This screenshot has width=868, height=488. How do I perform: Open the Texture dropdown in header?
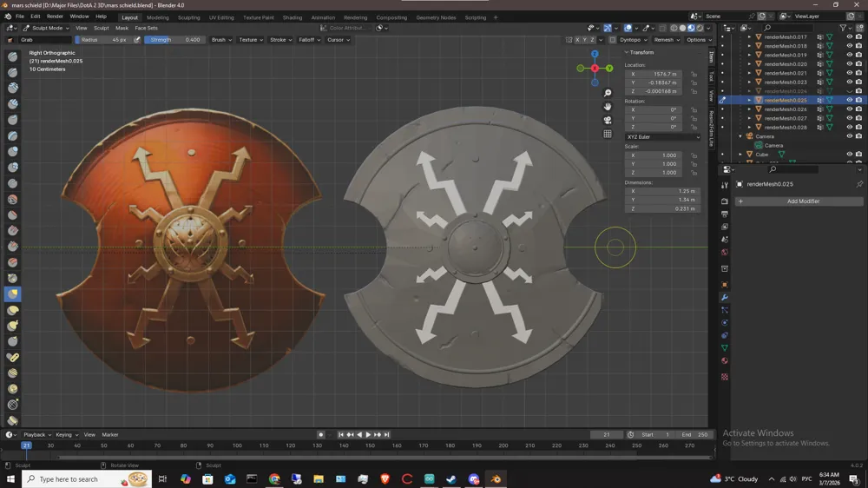point(251,40)
